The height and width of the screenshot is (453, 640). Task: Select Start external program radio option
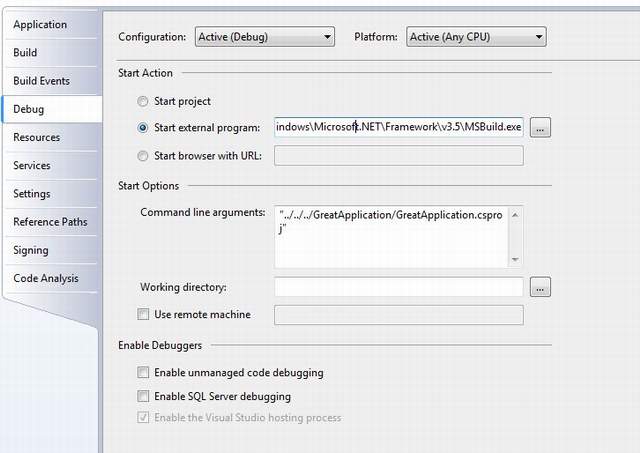(142, 128)
